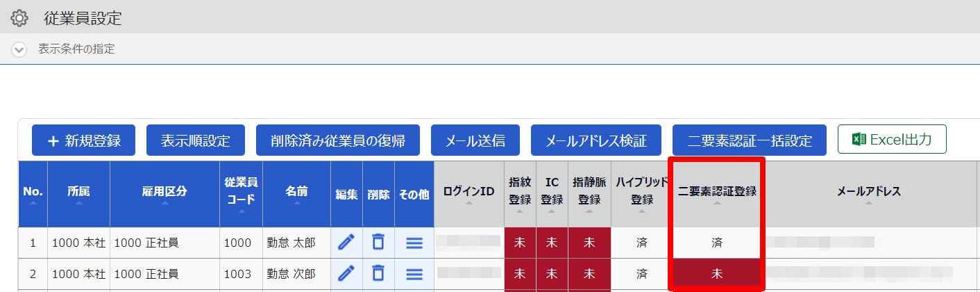Edit 勤怠 次郎 with pencil icon

point(346,273)
